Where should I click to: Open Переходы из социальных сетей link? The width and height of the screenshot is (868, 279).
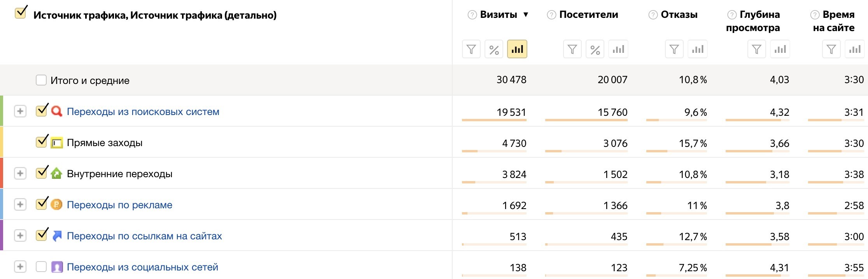coord(142,267)
